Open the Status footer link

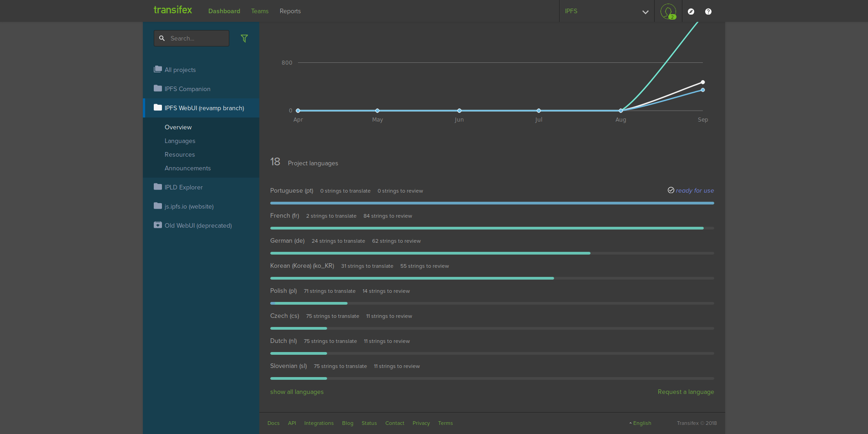[369, 423]
